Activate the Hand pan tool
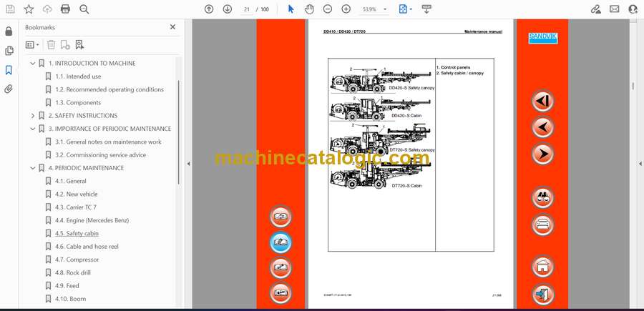Viewport: 644px width, 311px height. [x=309, y=9]
